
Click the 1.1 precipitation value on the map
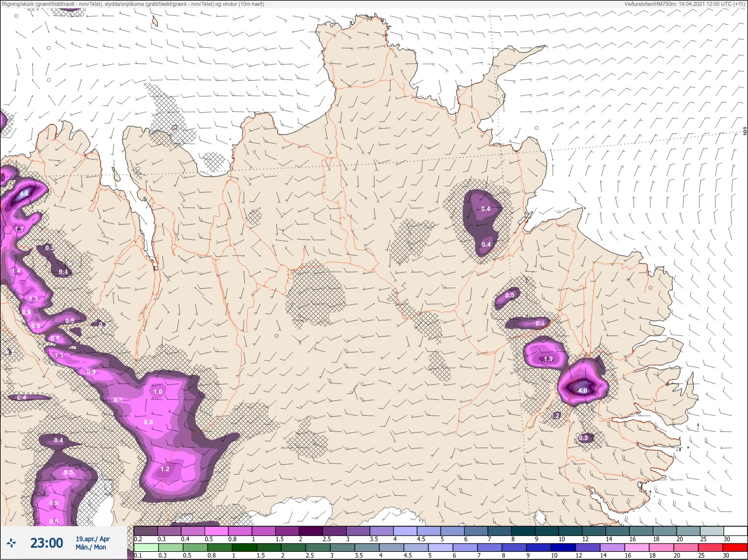(59, 355)
